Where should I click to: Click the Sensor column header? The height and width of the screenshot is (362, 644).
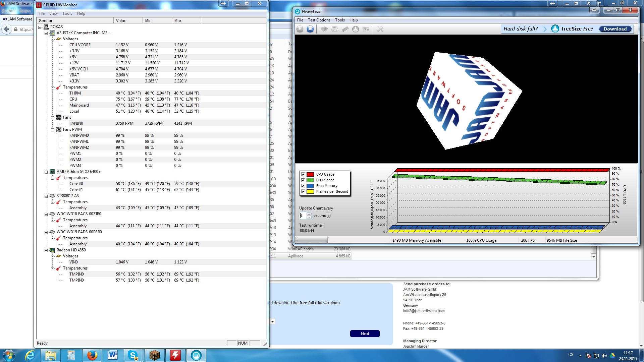[x=75, y=20]
